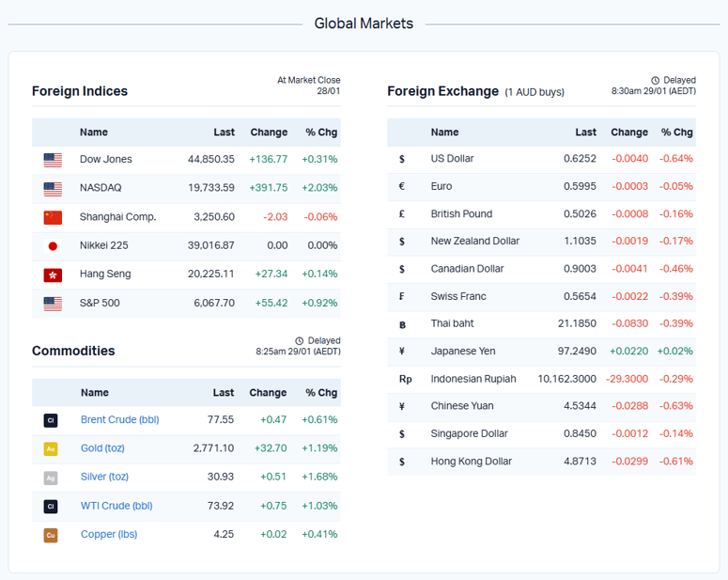Click the yuan symbol beside Chinese Yuan
Image resolution: width=728 pixels, height=580 pixels.
[x=402, y=406]
